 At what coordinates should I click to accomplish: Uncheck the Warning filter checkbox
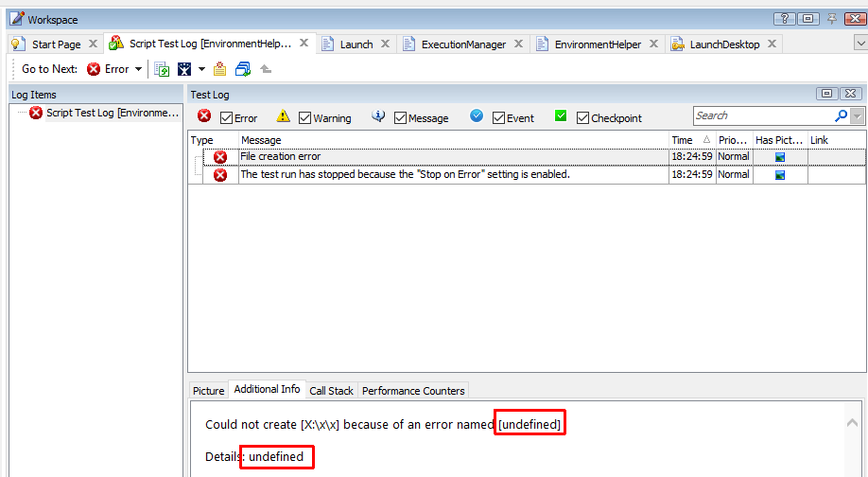[304, 118]
